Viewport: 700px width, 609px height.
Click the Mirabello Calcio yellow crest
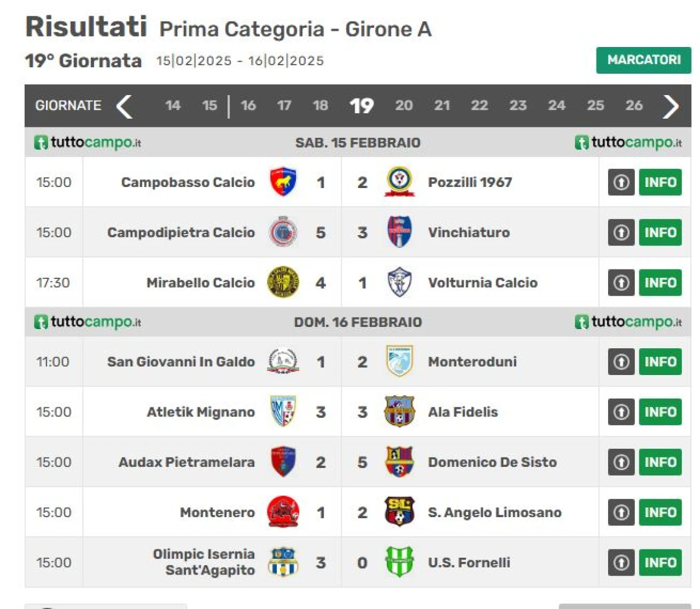[283, 283]
